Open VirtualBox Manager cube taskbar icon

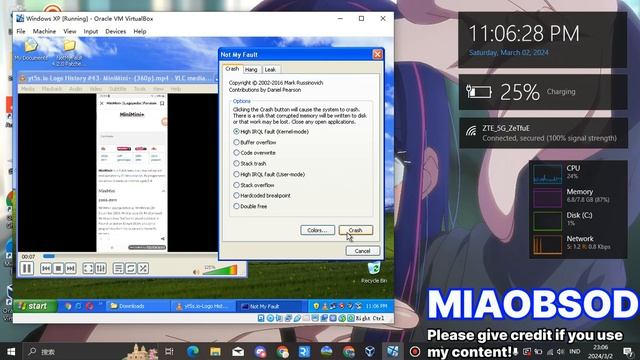[370, 351]
